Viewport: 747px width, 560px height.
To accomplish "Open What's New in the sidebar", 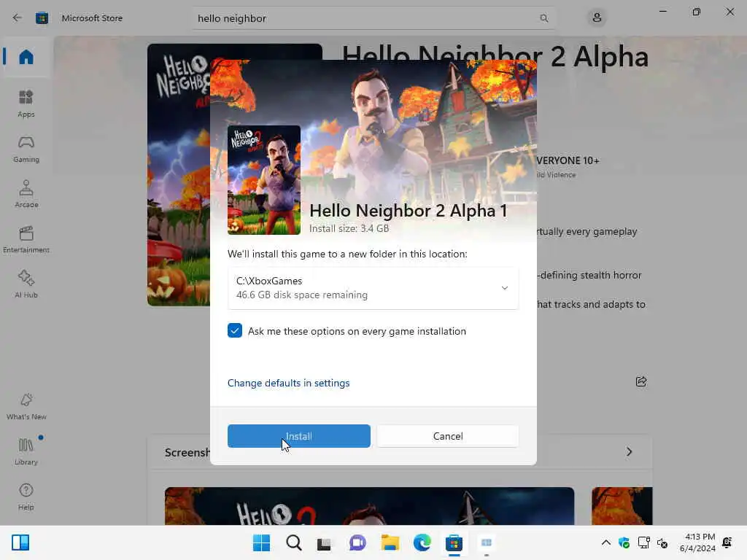I will pyautogui.click(x=26, y=406).
